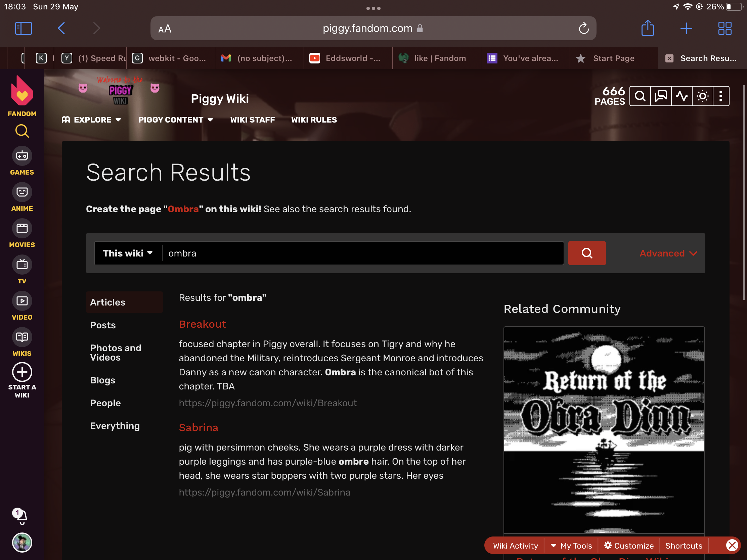747x560 pixels.
Task: Switch to the Eddsworld YouTube tab
Action: pos(348,58)
